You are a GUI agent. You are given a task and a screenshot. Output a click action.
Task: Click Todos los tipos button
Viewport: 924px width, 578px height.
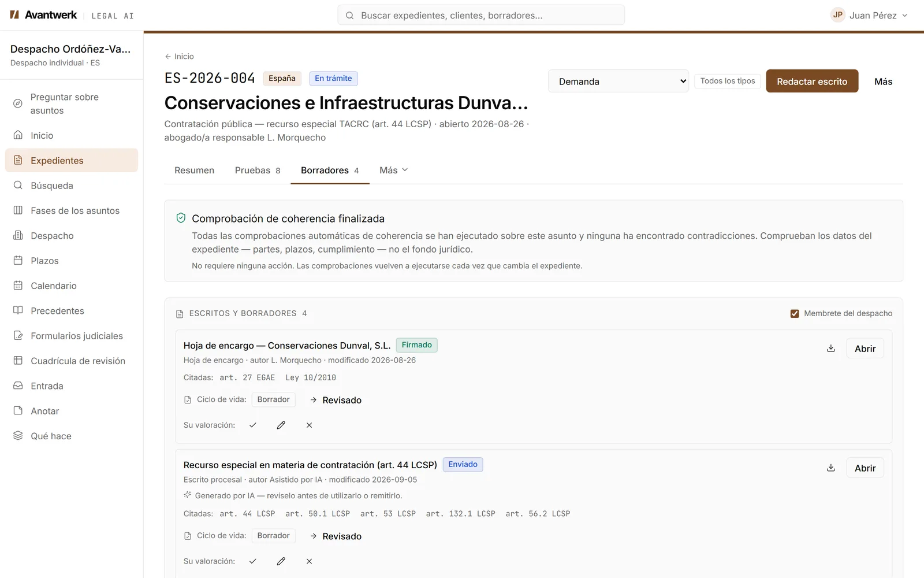pos(728,81)
